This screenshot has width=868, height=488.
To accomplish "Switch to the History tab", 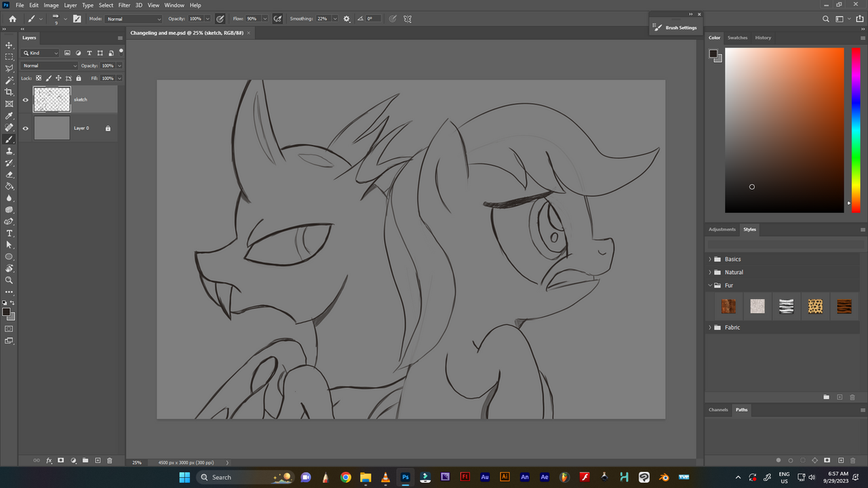I will (763, 38).
